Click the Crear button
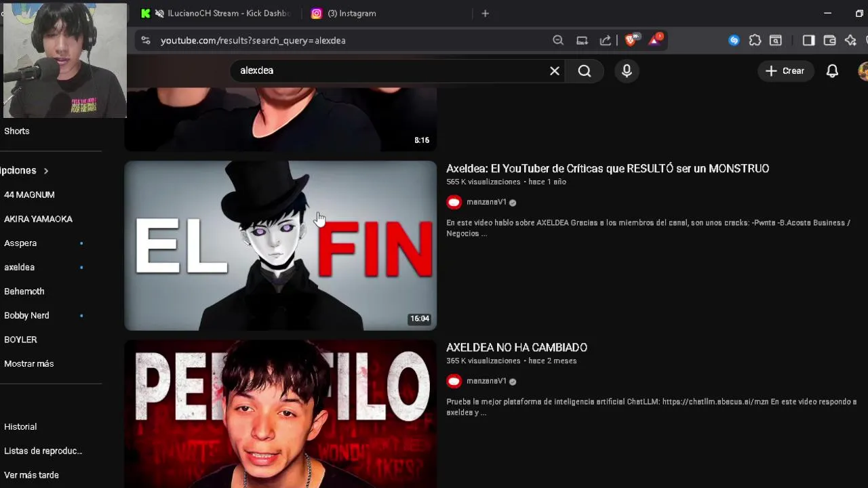Image resolution: width=868 pixels, height=488 pixels. pos(785,70)
